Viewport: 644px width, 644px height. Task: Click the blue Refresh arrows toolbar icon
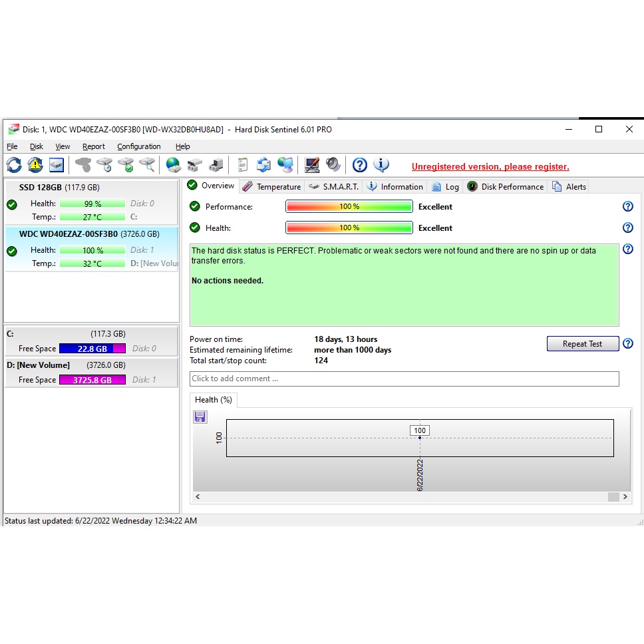coord(14,165)
